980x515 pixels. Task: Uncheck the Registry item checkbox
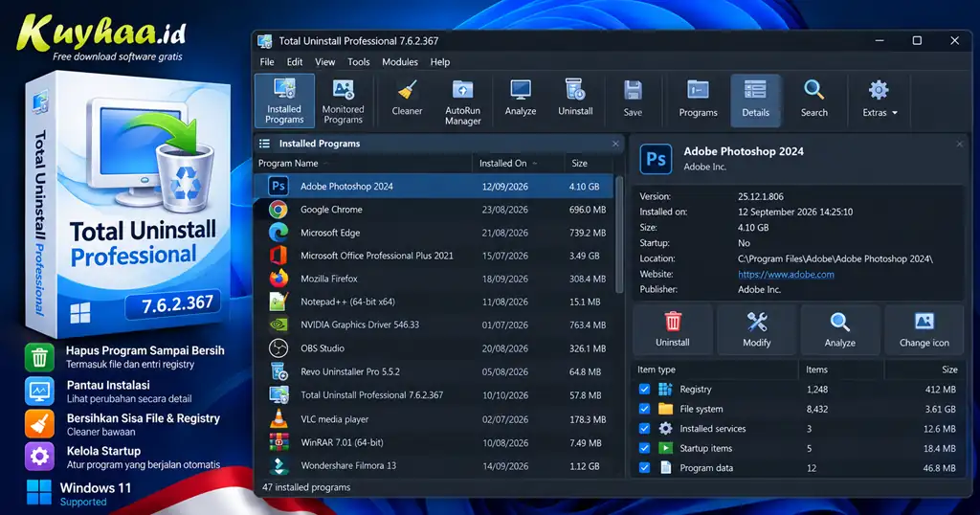(x=644, y=389)
